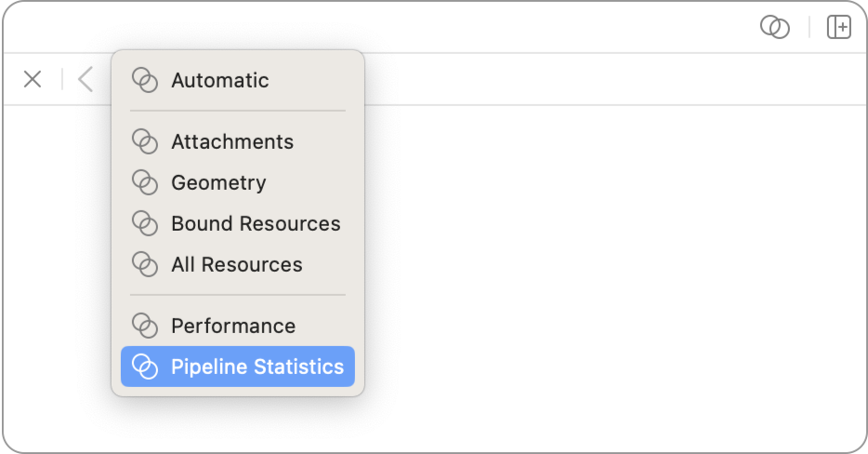Click the empty editor area below the jump bar
The height and width of the screenshot is (454, 868).
[604, 279]
